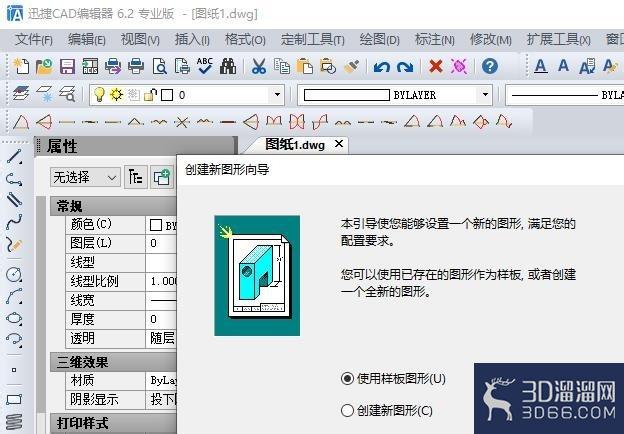Open the 插入(I) menu
Viewport: 624px width, 434px height.
click(x=192, y=40)
